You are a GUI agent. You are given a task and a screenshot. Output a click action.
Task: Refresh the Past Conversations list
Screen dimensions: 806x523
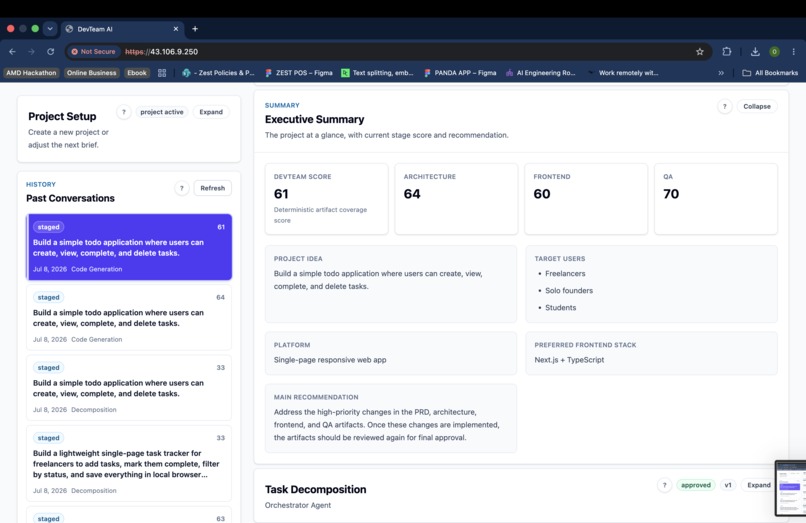coord(213,188)
